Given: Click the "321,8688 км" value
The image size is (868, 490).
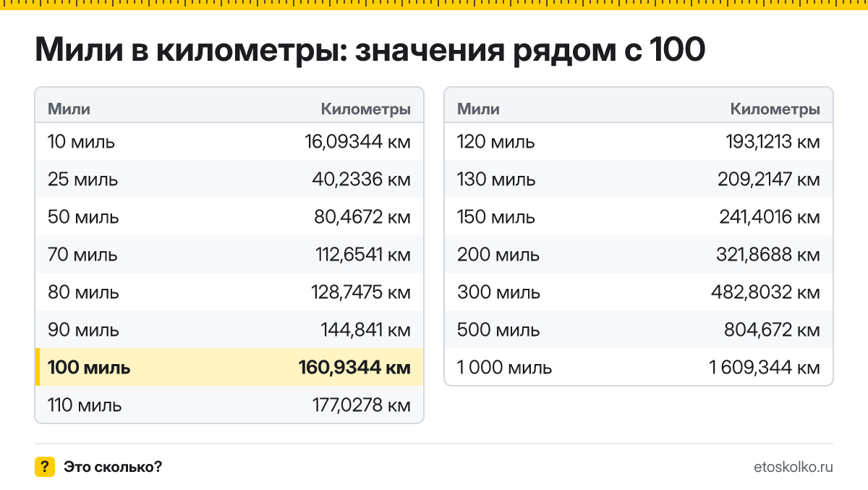Looking at the screenshot, I should 769,254.
